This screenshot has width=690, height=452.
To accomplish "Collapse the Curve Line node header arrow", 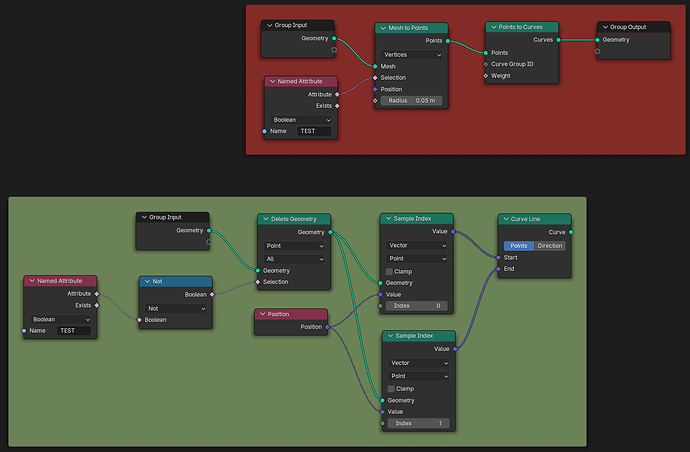I will coord(506,219).
